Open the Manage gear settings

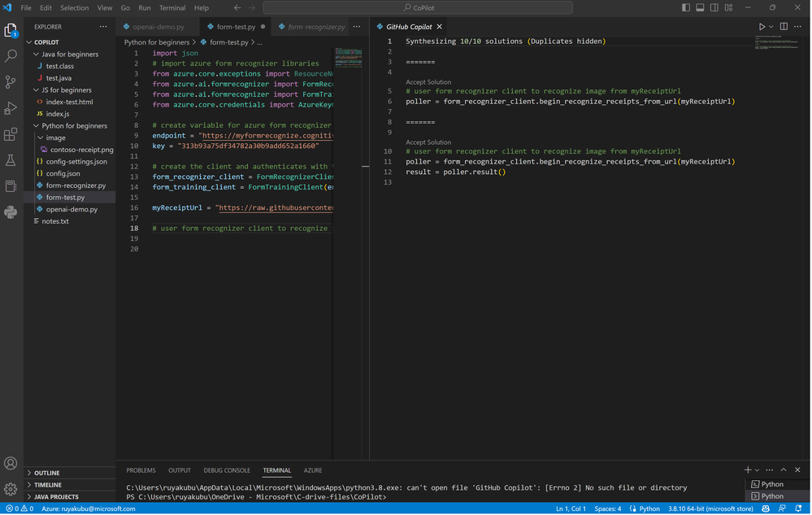[11, 489]
